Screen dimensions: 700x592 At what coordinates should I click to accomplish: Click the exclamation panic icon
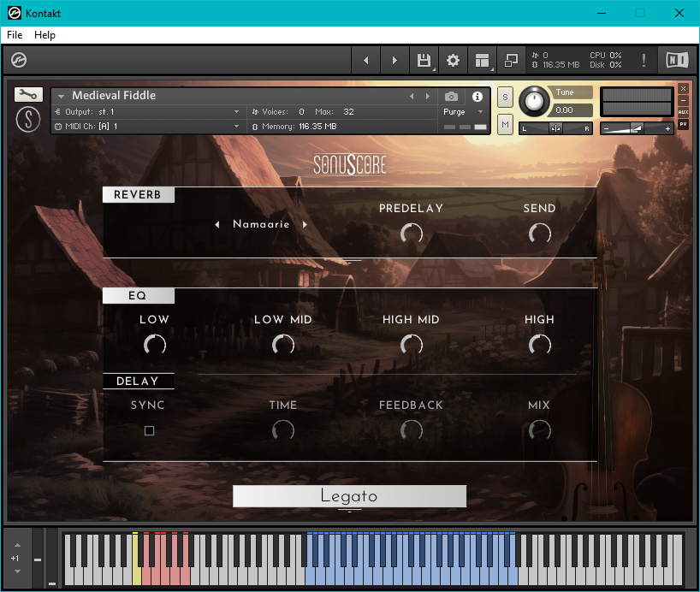[644, 60]
